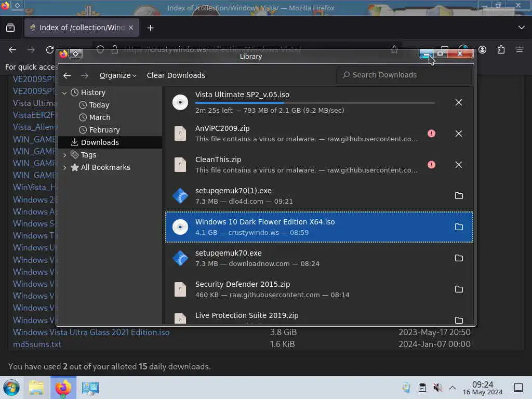
Task: Click Clear Downloads button
Action: [176, 75]
